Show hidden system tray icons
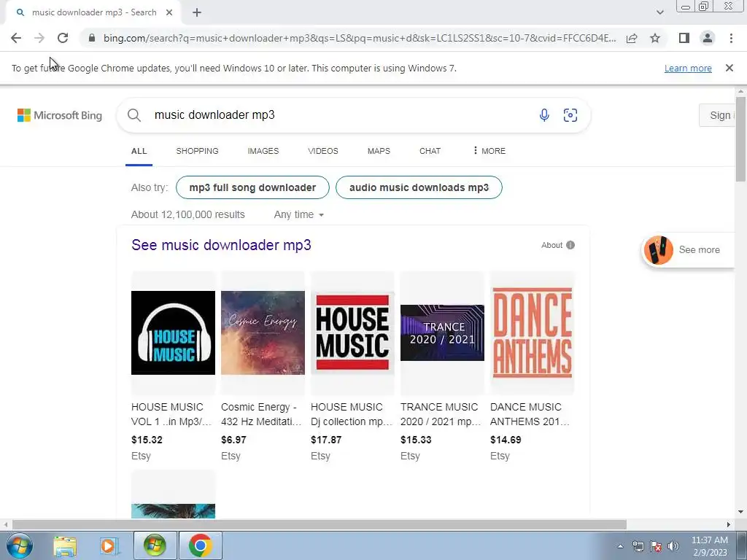The image size is (747, 560). [x=620, y=546]
